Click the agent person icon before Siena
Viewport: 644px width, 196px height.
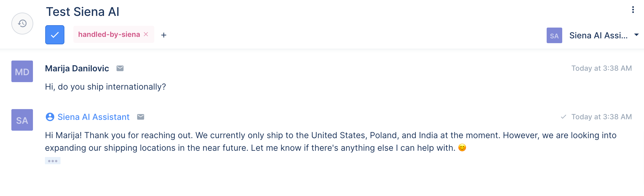point(50,117)
